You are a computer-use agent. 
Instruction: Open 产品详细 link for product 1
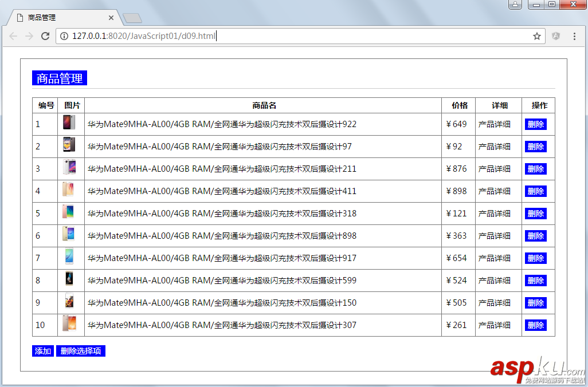tap(494, 124)
